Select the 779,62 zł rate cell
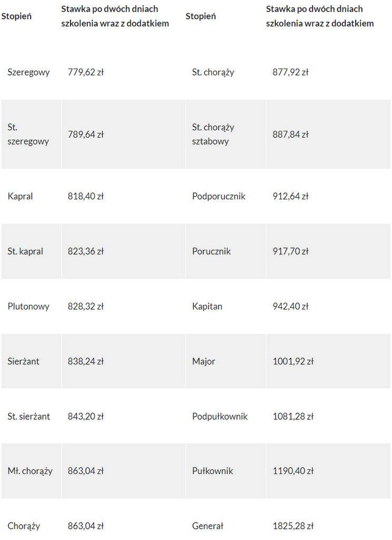Screen dimensions: 392x540 pos(86,72)
